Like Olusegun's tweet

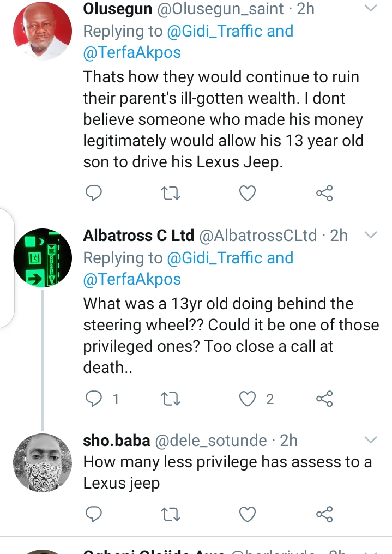248,193
